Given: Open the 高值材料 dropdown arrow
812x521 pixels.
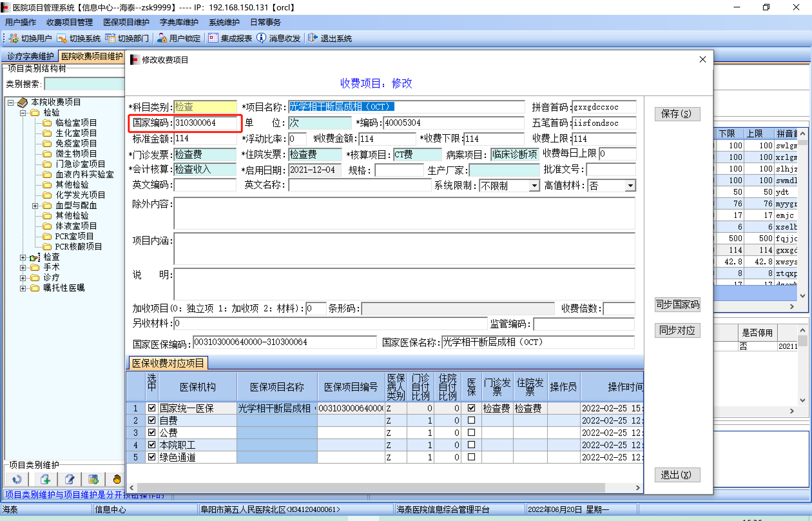Looking at the screenshot, I should (x=630, y=186).
